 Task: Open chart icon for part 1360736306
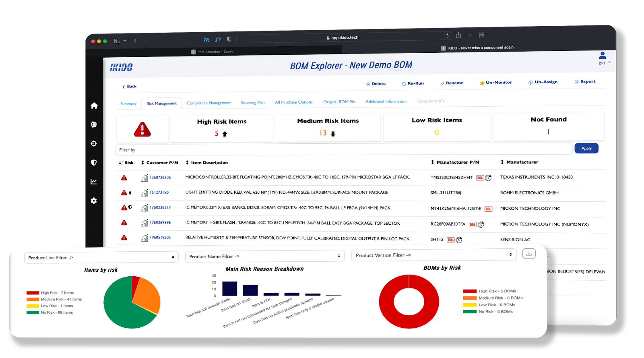[144, 178]
